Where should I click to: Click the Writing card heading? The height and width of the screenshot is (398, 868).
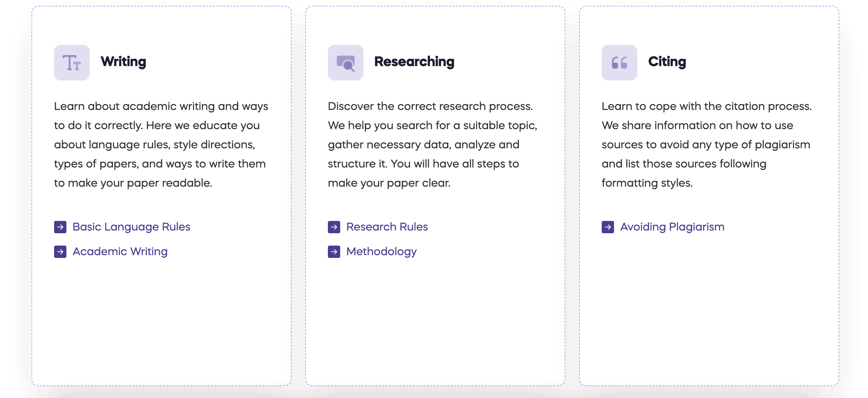(x=123, y=62)
